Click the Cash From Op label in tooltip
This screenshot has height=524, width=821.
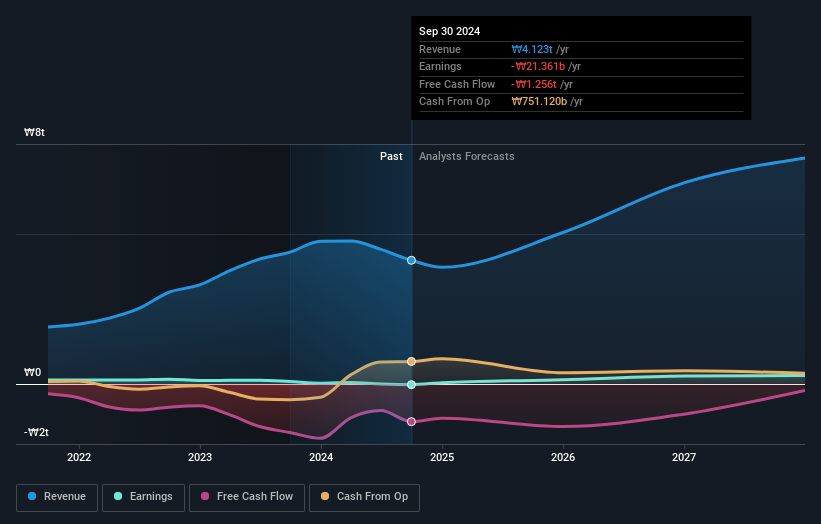coord(454,102)
